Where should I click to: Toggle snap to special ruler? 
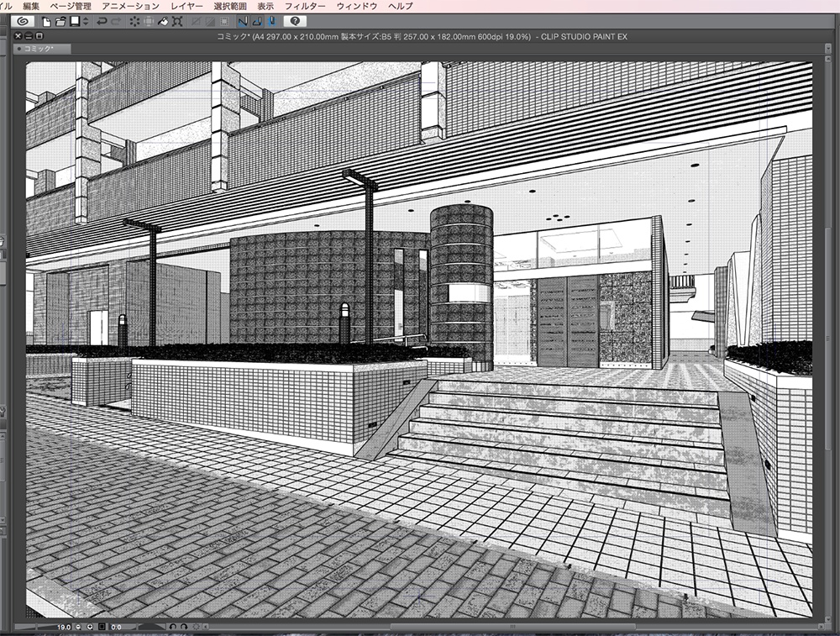[x=256, y=23]
